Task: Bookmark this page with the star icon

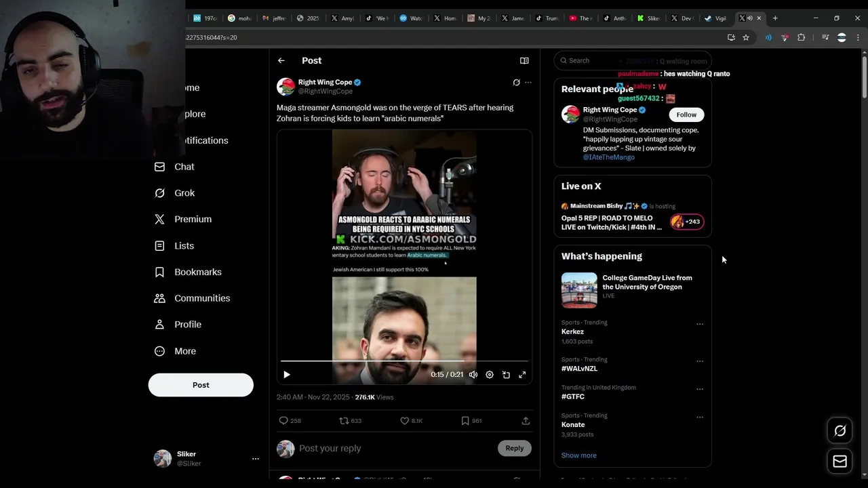Action: [746, 37]
